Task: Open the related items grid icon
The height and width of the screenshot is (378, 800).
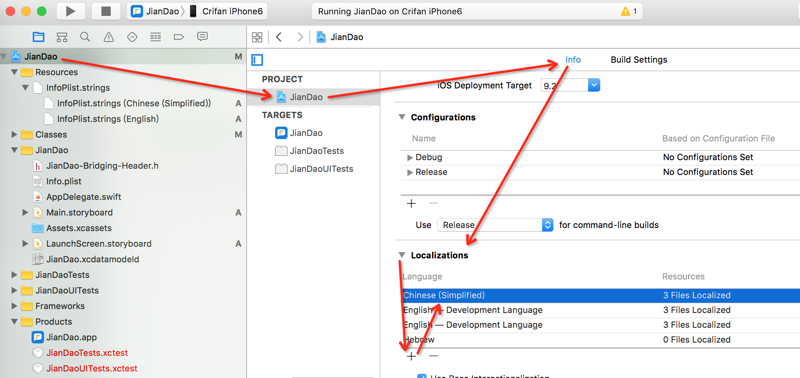Action: [x=257, y=37]
